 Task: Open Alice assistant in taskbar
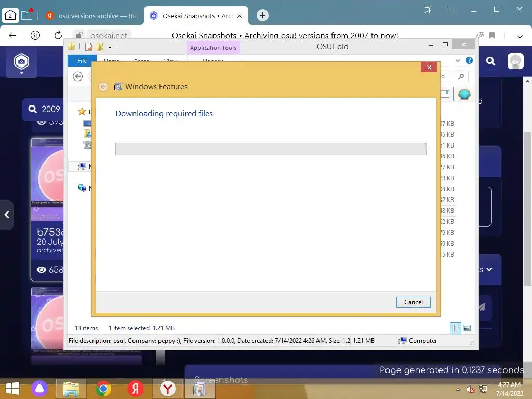tap(39, 389)
